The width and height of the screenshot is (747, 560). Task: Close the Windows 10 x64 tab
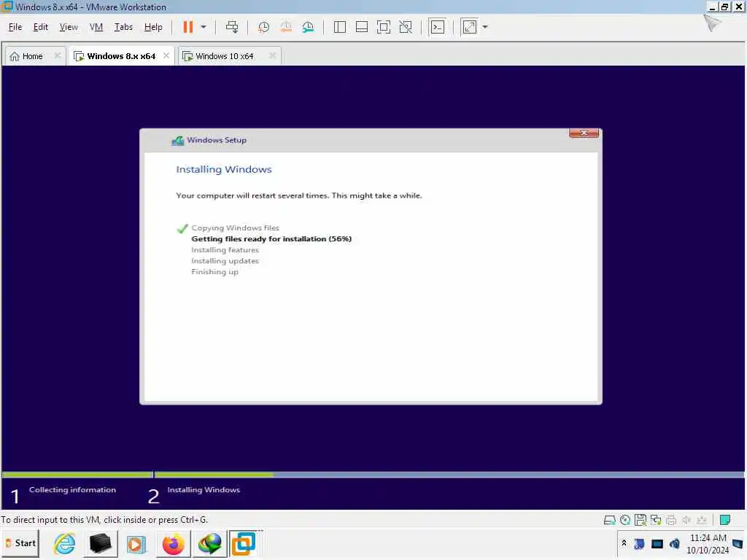pos(273,55)
